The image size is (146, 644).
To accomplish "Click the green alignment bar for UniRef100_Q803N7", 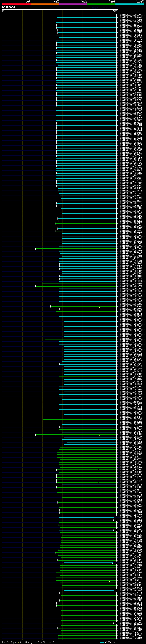I will [80, 284].
